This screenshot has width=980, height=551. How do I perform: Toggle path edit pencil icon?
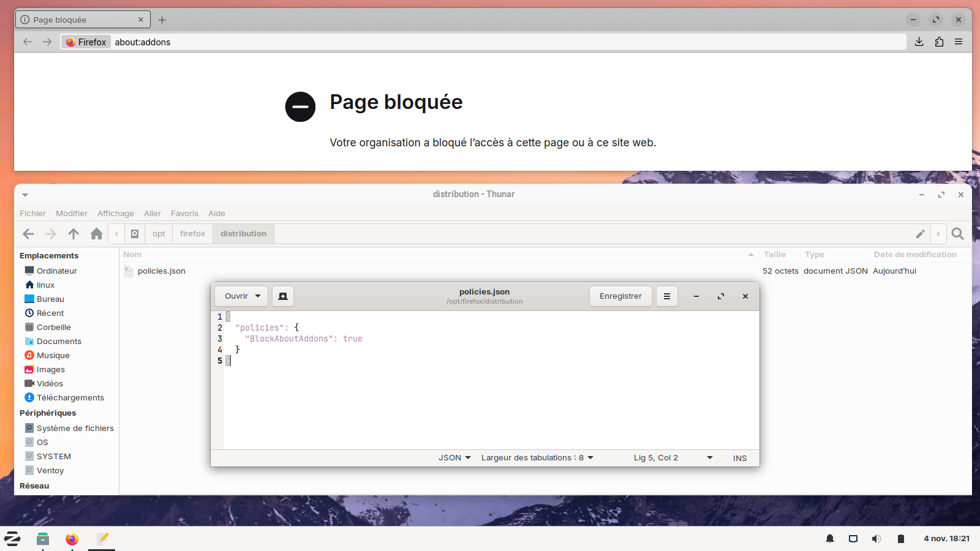920,234
